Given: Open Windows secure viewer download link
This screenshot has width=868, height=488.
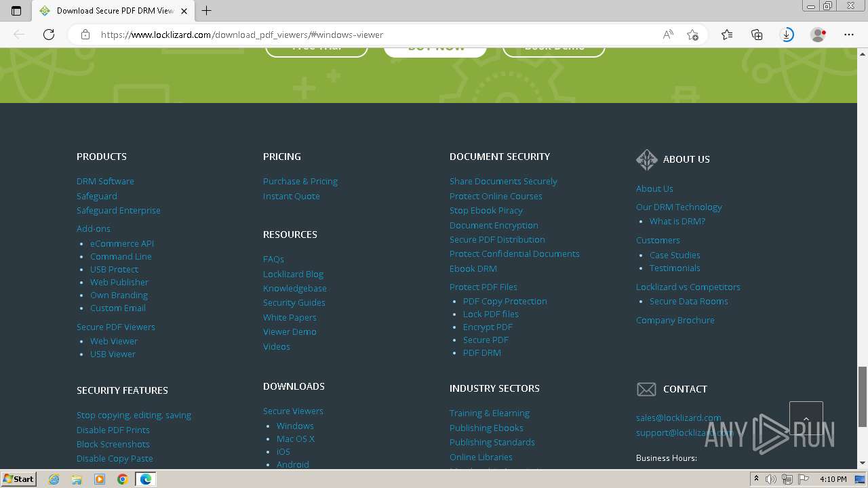Looking at the screenshot, I should 295,426.
